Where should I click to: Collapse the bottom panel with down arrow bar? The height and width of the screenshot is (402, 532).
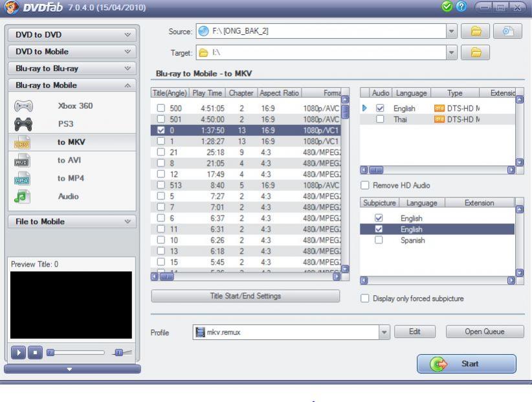72,369
